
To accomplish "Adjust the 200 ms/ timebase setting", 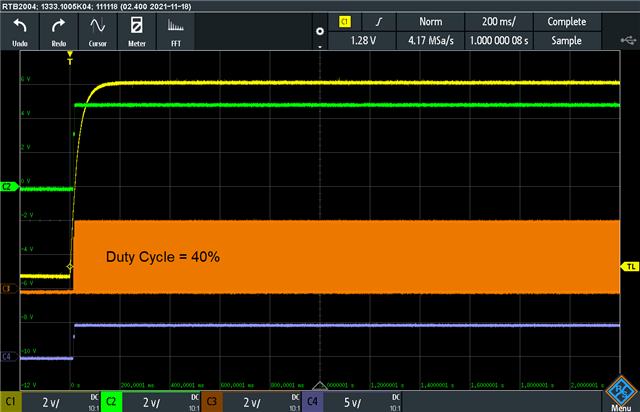I will coord(499,22).
